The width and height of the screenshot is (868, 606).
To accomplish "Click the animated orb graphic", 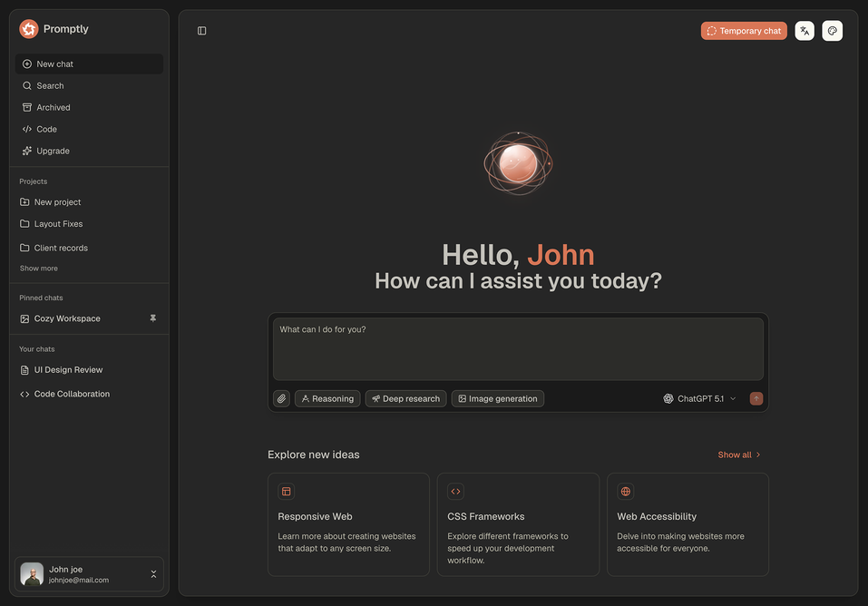I will pos(518,163).
